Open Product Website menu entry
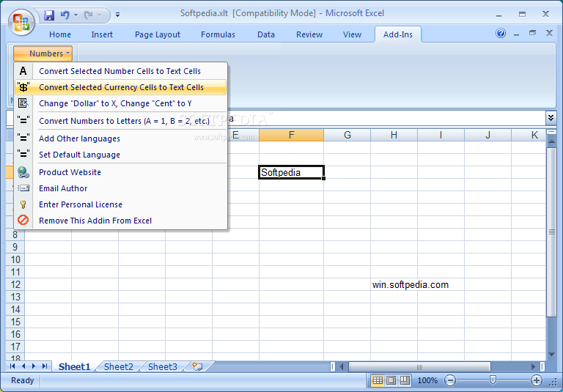The height and width of the screenshot is (392, 563). point(121,172)
